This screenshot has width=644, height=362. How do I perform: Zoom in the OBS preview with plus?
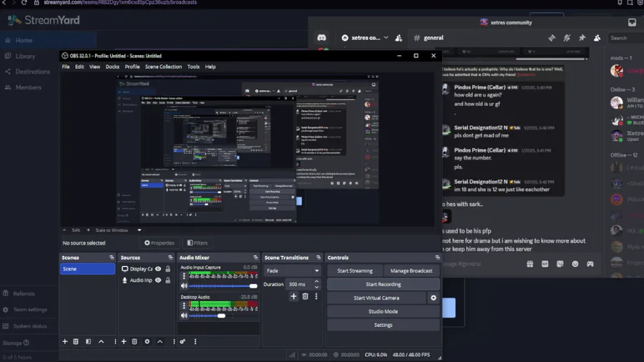pyautogui.click(x=88, y=230)
